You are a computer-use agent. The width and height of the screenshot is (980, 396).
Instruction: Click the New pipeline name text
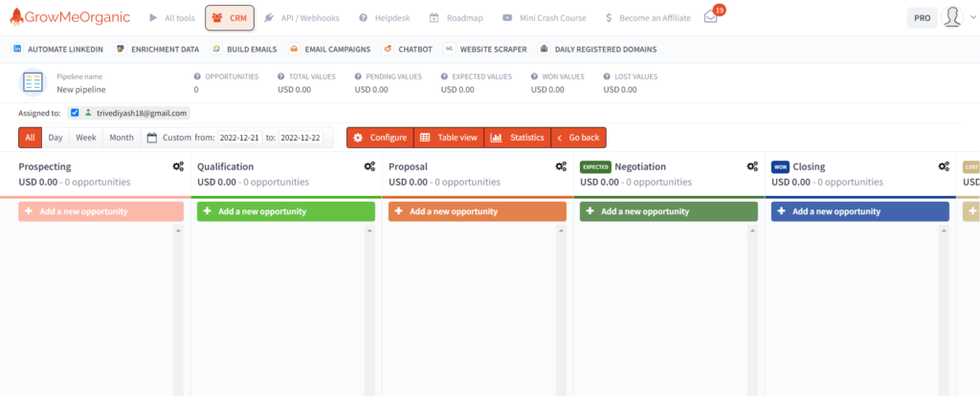click(x=81, y=89)
